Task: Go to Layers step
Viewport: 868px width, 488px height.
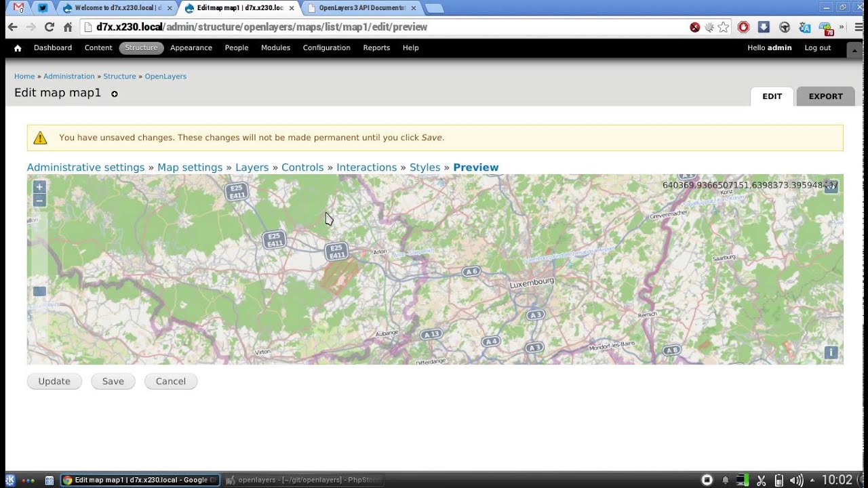Action: click(x=252, y=167)
